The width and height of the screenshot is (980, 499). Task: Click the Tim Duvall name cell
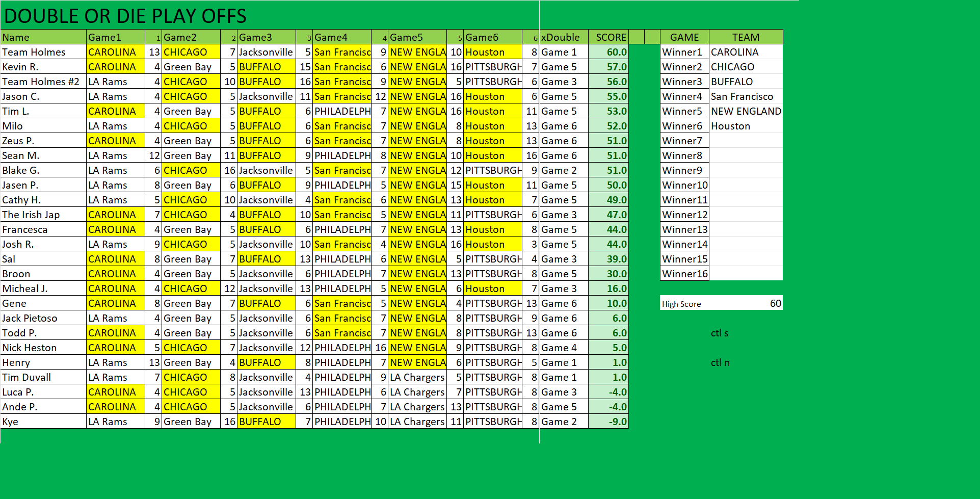[43, 377]
